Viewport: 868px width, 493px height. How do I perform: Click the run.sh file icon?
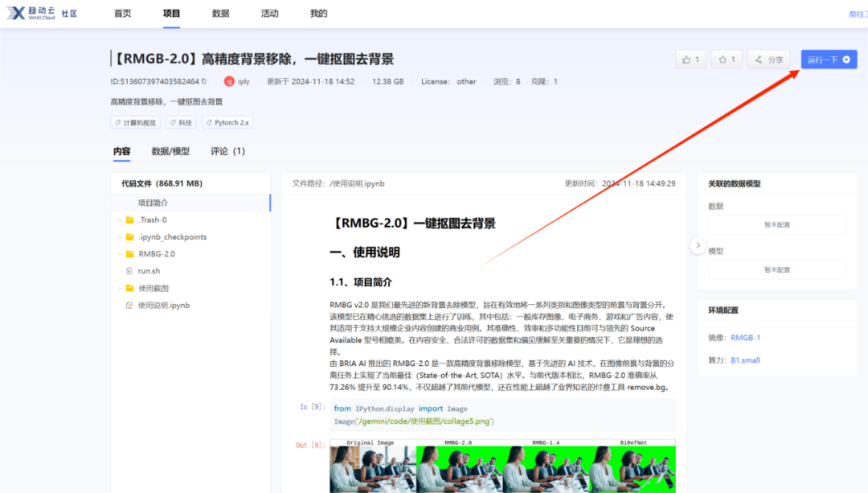[129, 271]
